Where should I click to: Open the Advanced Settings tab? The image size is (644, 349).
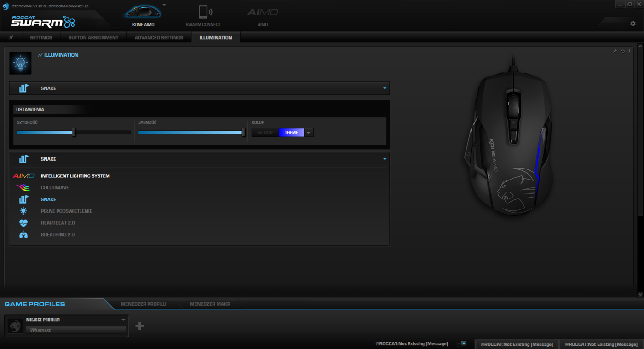pyautogui.click(x=159, y=37)
